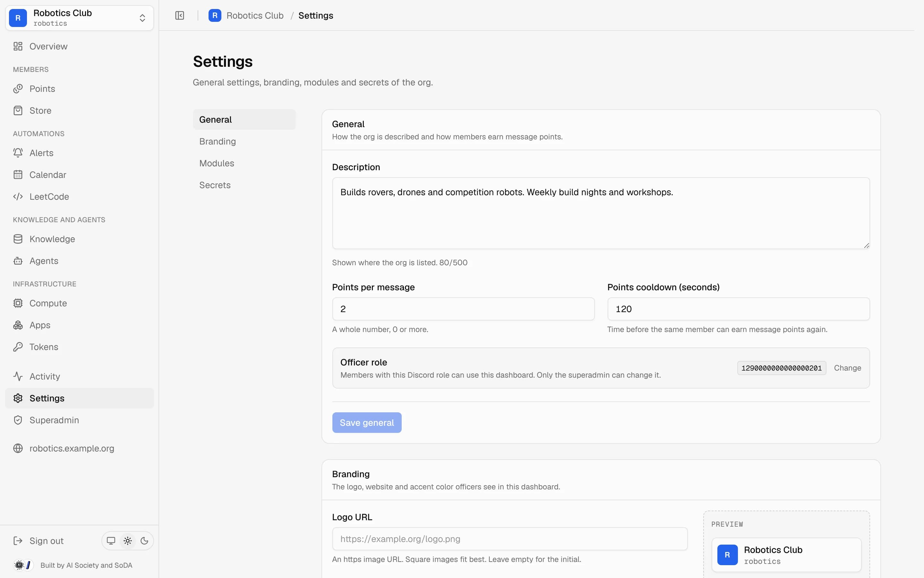Click the Description text area
924x578 pixels.
(x=601, y=213)
